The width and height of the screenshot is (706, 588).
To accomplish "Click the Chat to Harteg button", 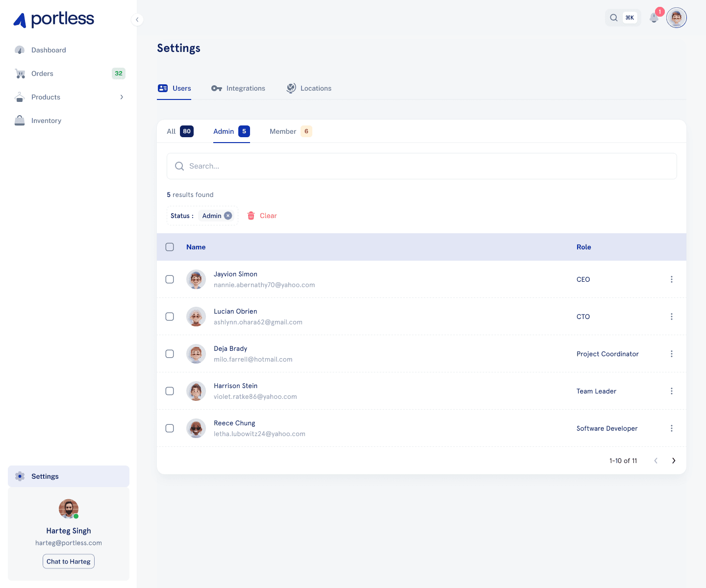I will tap(69, 562).
